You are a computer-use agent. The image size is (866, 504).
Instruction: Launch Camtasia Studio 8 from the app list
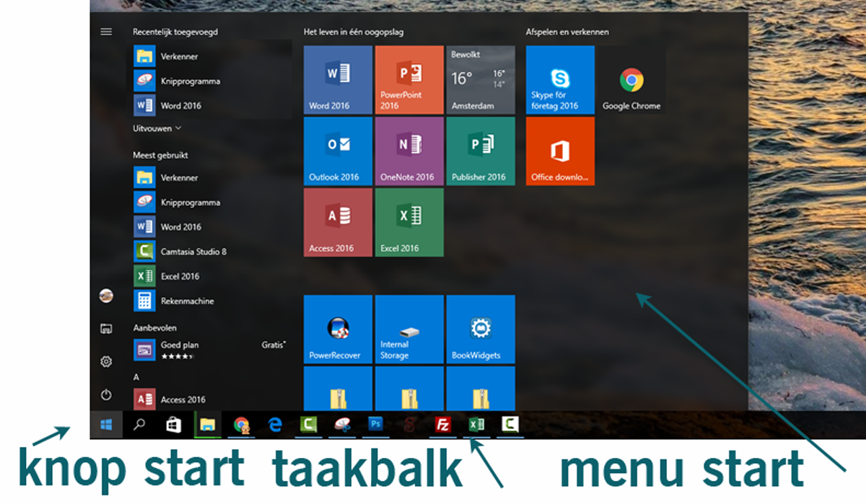[x=211, y=251]
